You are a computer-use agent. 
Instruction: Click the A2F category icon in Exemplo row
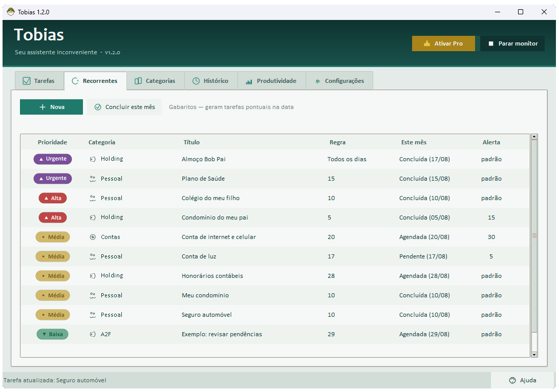(x=93, y=334)
